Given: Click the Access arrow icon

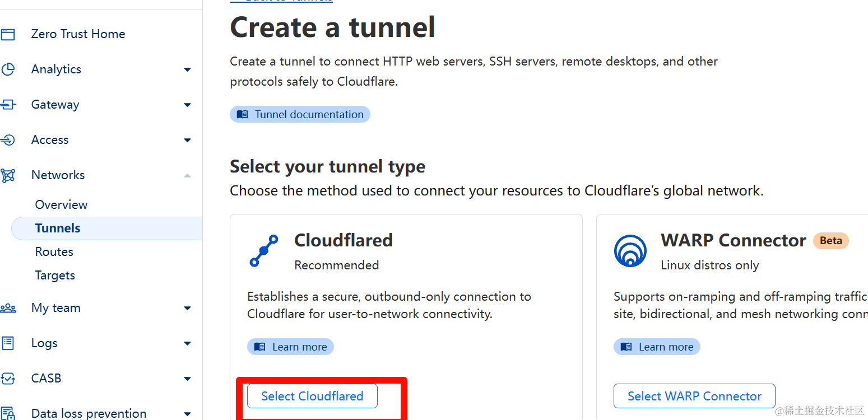Looking at the screenshot, I should tap(8, 140).
